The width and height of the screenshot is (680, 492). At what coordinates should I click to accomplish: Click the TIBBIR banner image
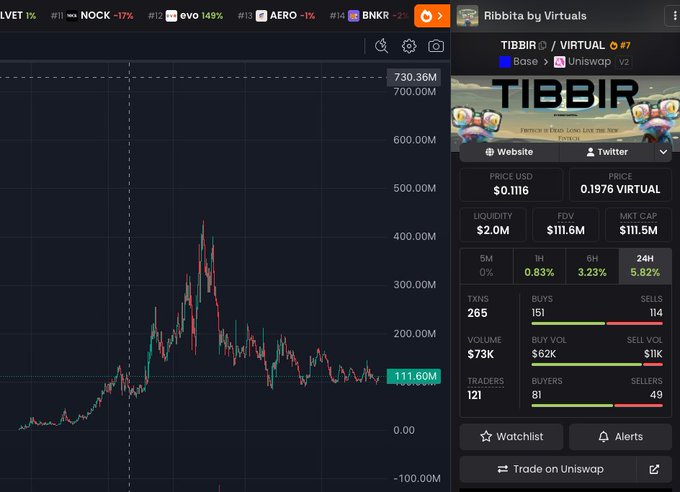(x=566, y=109)
